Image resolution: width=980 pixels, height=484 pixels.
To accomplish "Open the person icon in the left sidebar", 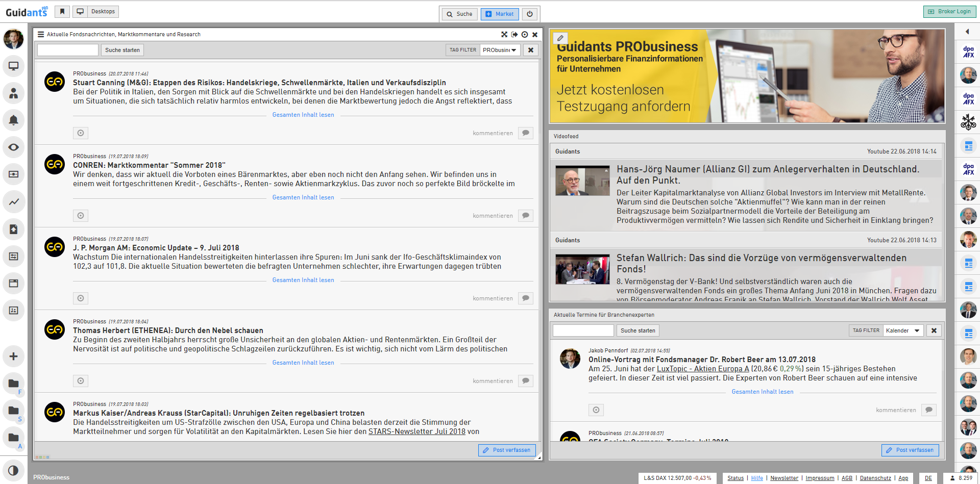I will pos(13,93).
